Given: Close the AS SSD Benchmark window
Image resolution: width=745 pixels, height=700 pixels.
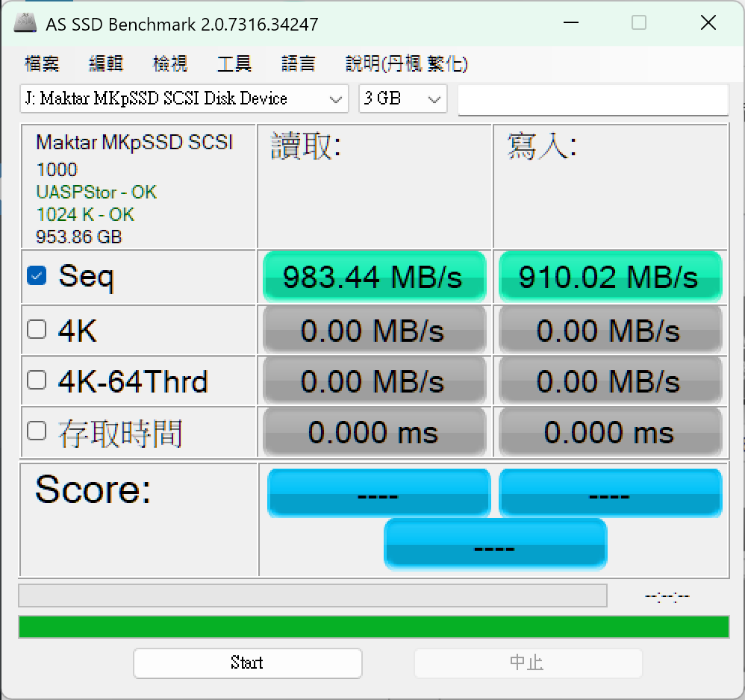Looking at the screenshot, I should tap(708, 23).
